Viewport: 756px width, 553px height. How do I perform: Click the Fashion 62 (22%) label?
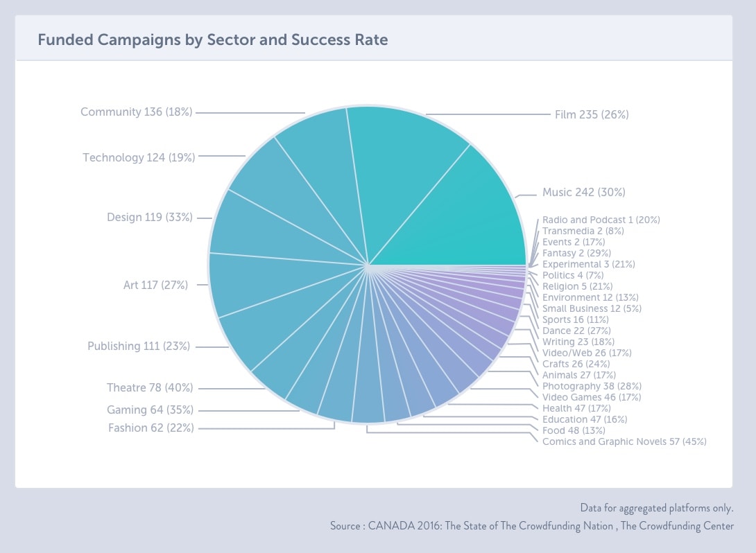coord(151,428)
